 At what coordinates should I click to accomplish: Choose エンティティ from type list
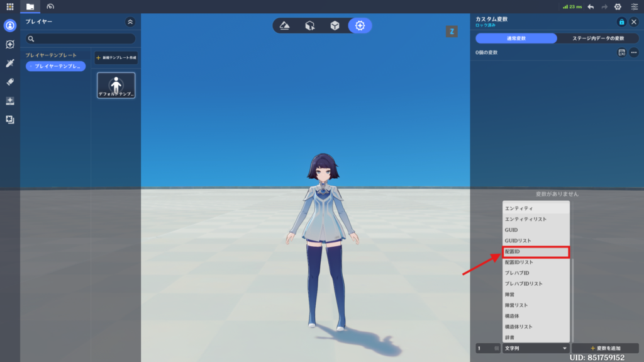536,208
